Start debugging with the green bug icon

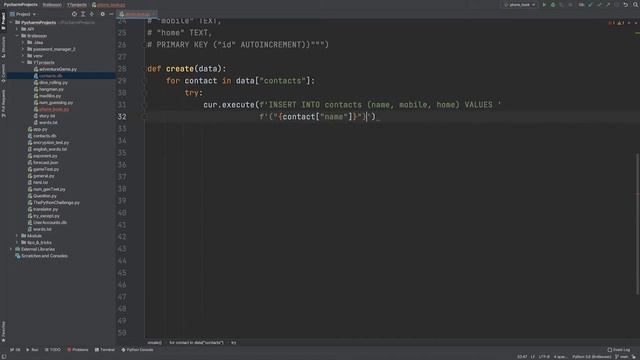[553, 4]
